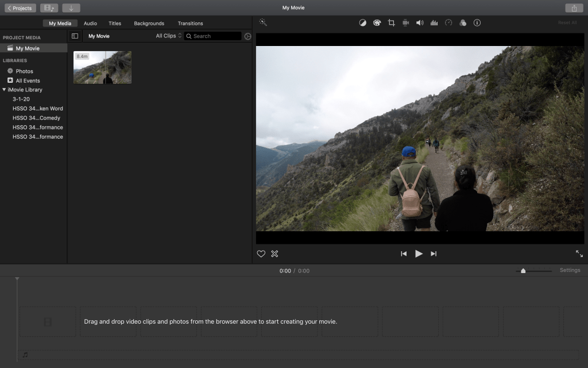Image resolution: width=588 pixels, height=368 pixels.
Task: Open the color balance tool
Action: [363, 23]
